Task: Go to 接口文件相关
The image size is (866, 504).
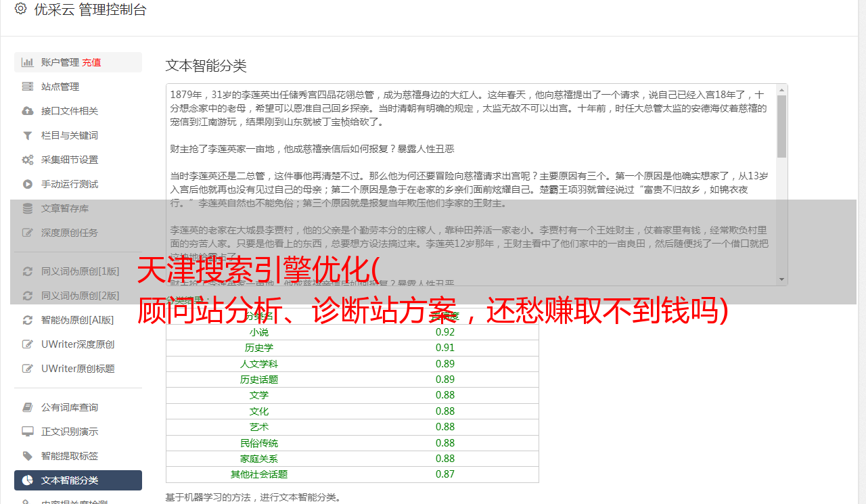Action: 78,111
